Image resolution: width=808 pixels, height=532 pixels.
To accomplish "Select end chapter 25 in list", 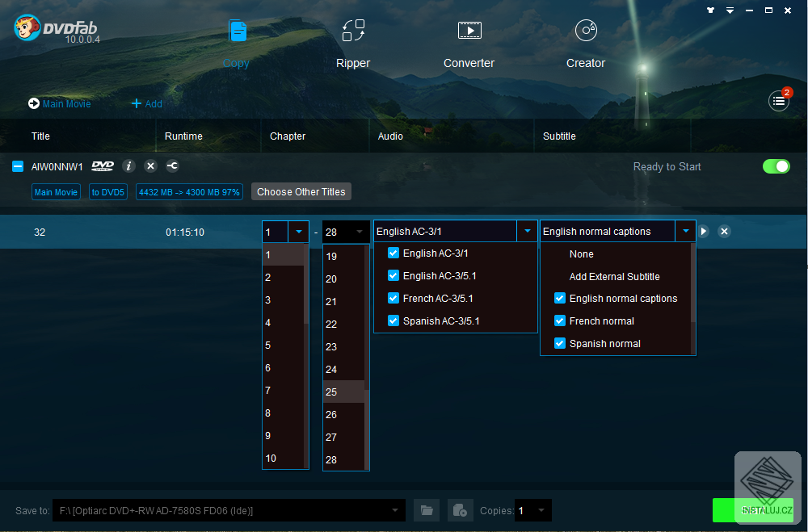I will (x=343, y=392).
